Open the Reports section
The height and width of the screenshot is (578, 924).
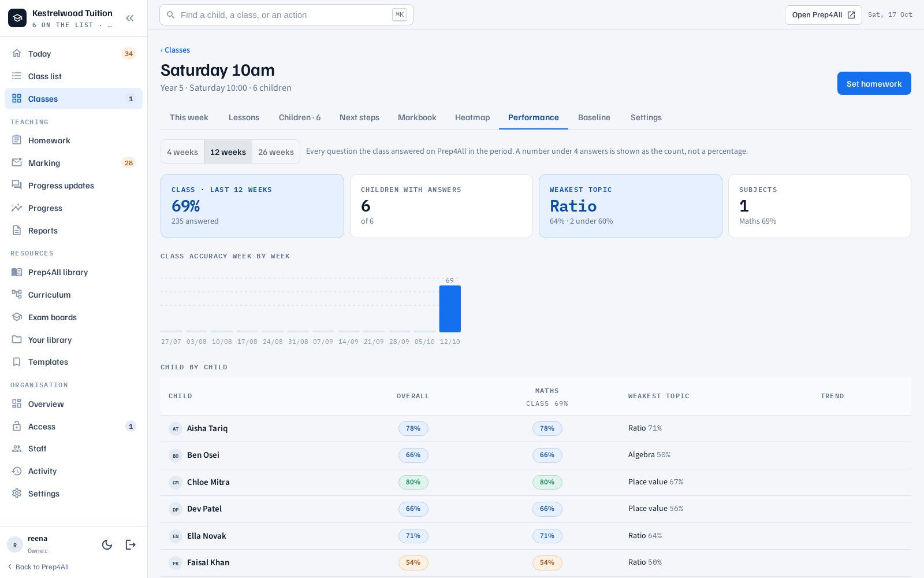tap(73, 231)
